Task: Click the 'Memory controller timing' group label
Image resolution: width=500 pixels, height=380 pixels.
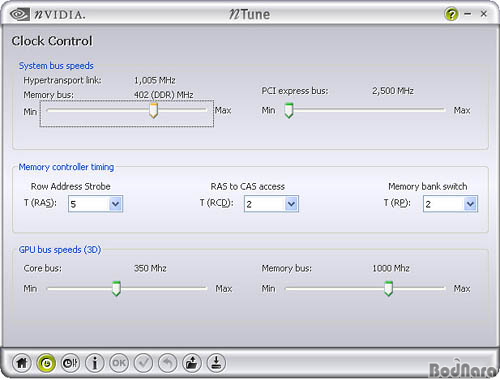Action: coord(66,167)
